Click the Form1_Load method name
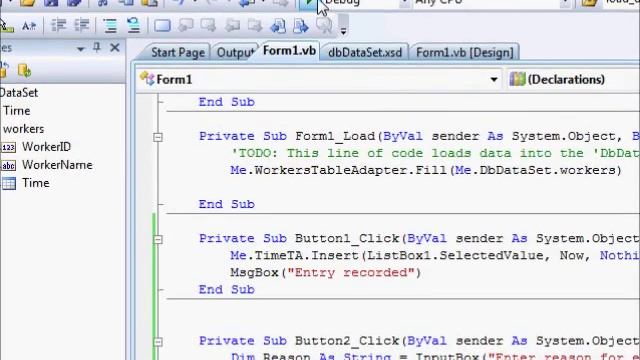The width and height of the screenshot is (640, 360). click(x=335, y=136)
